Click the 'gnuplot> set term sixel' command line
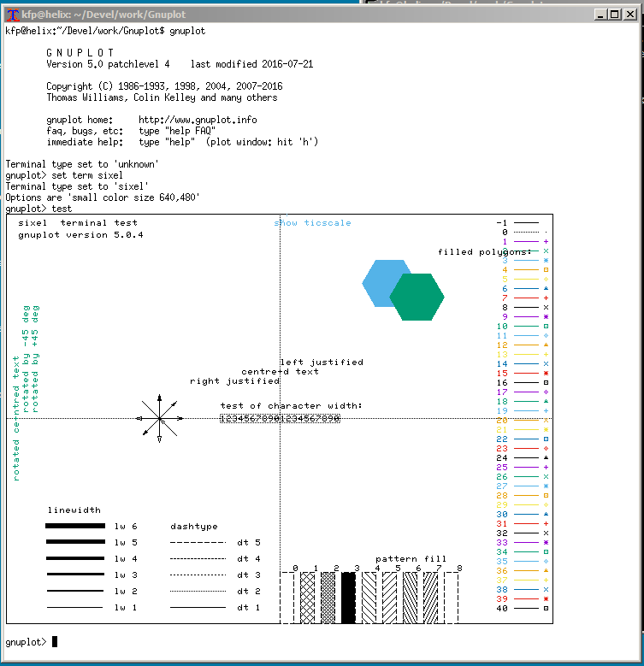644x666 pixels. [x=64, y=175]
